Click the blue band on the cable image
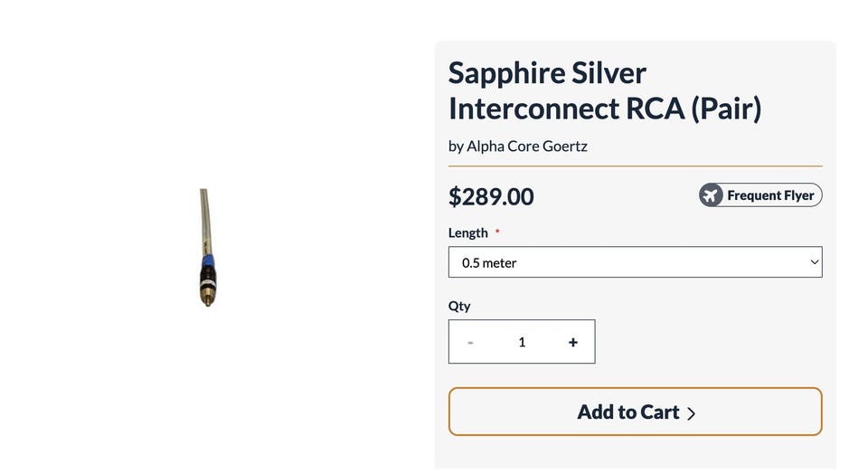The image size is (868, 474). tap(206, 260)
